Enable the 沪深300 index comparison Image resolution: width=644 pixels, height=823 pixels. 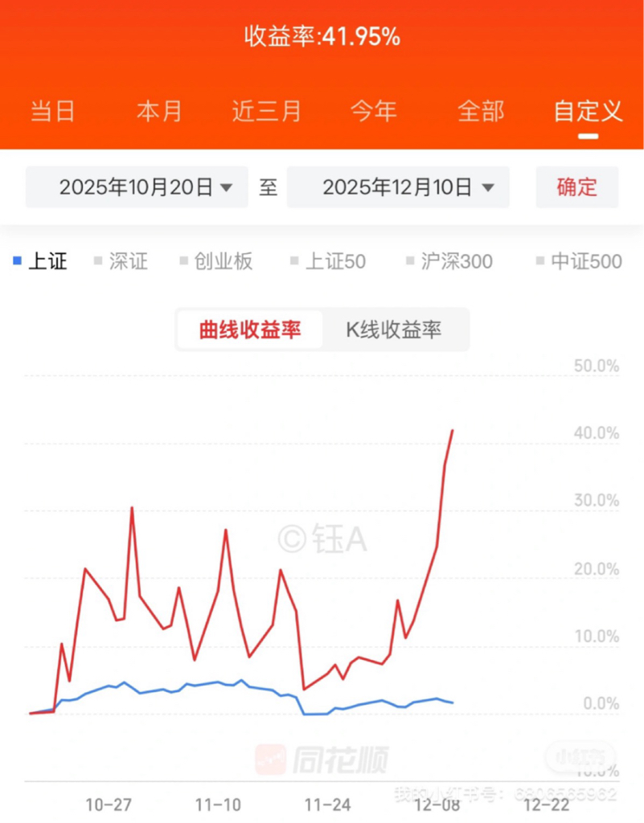click(x=449, y=261)
